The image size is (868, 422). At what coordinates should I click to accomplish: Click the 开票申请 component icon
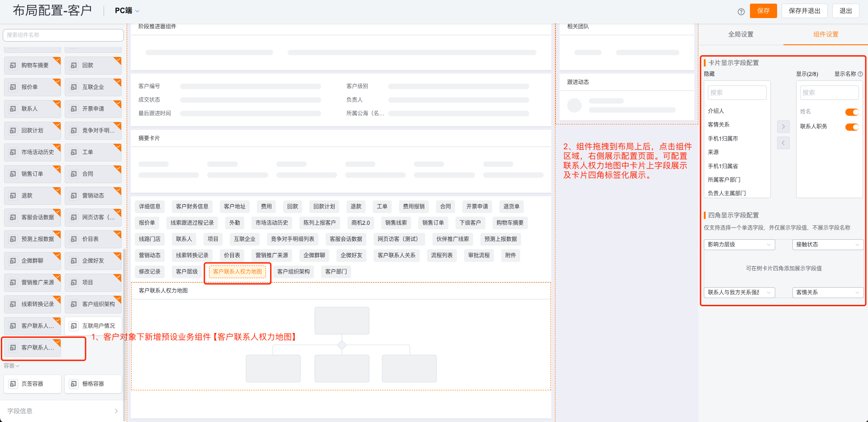click(74, 109)
